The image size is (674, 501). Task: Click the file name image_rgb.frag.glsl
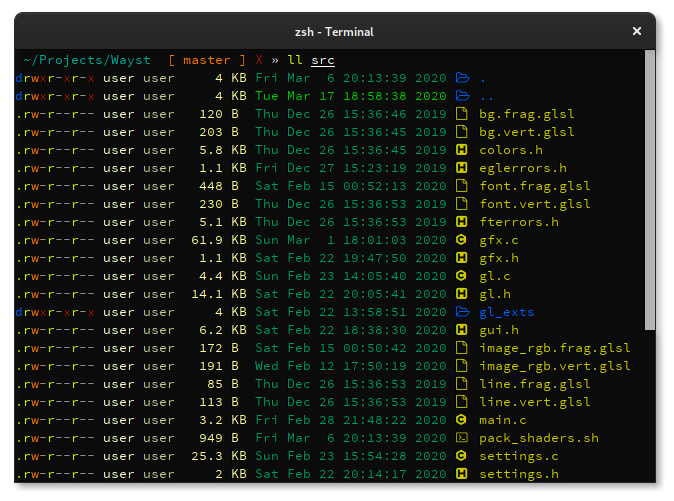point(555,348)
